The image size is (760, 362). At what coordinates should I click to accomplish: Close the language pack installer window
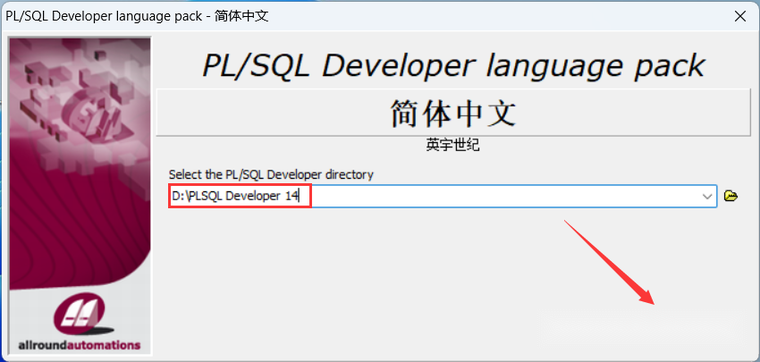740,16
